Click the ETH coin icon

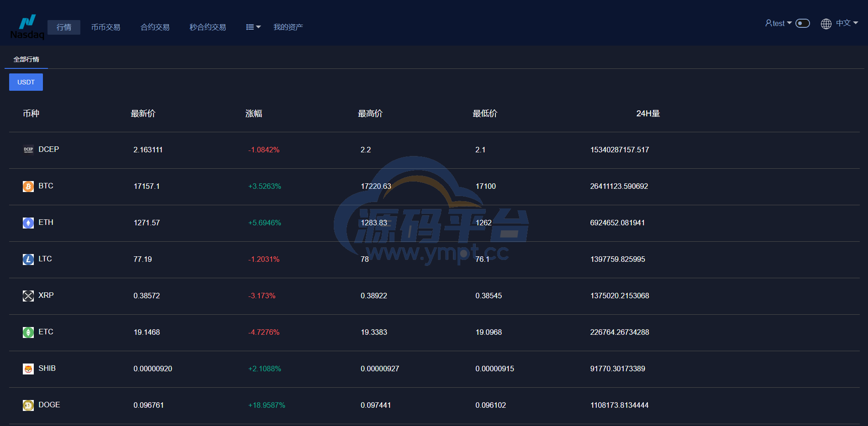28,223
